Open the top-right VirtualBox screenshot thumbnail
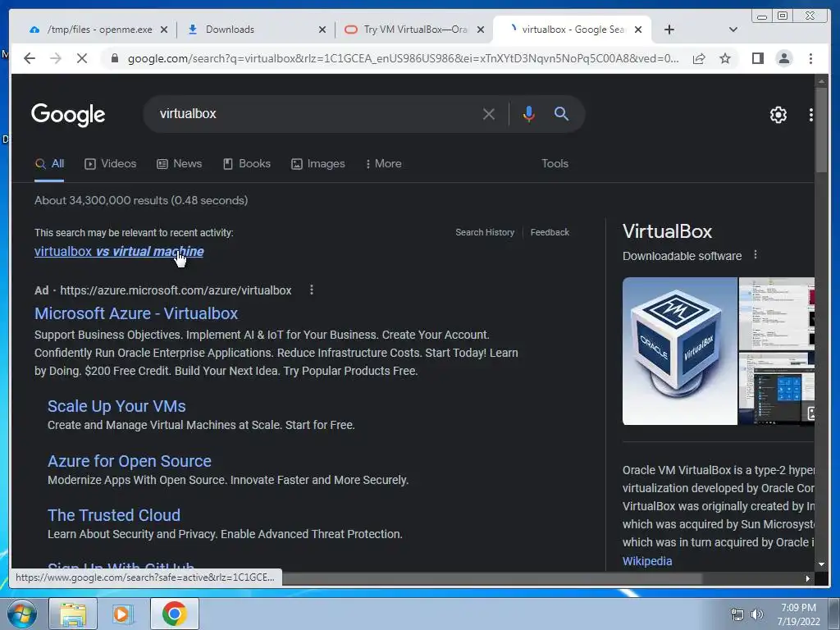 [776, 313]
